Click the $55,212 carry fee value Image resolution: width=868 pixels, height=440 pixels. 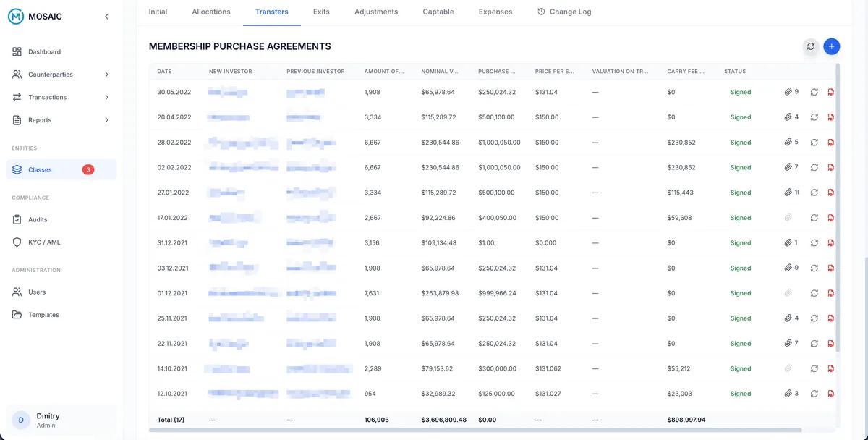pos(679,368)
